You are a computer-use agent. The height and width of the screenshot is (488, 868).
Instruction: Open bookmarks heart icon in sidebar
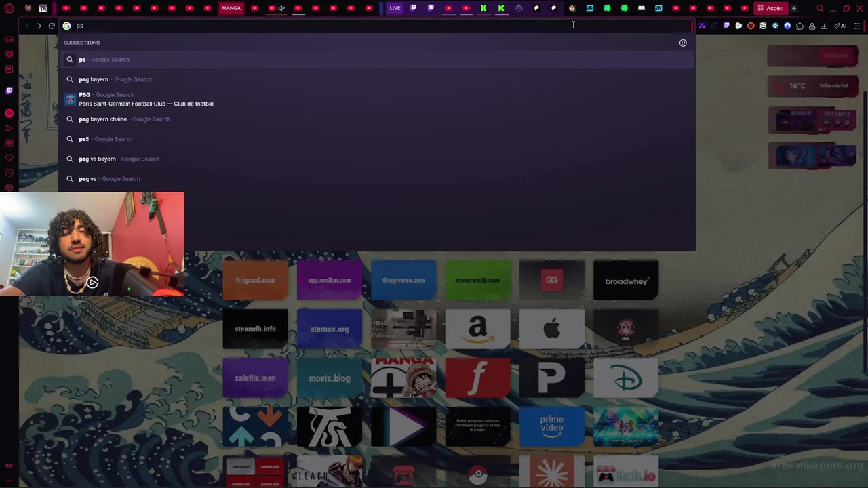click(9, 158)
